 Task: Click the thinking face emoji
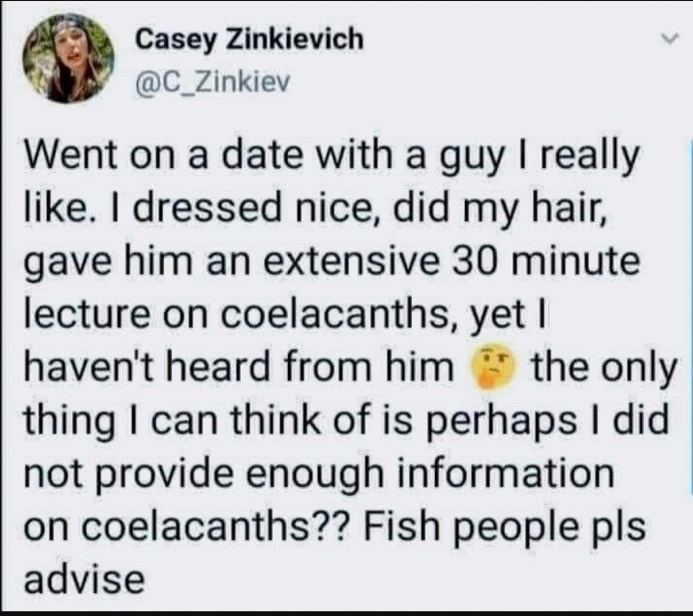pos(486,368)
